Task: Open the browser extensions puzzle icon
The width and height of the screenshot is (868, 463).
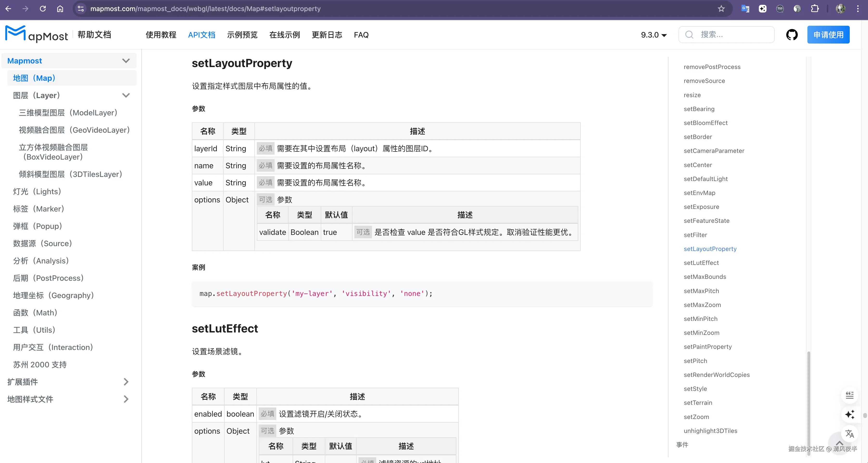Action: click(815, 9)
